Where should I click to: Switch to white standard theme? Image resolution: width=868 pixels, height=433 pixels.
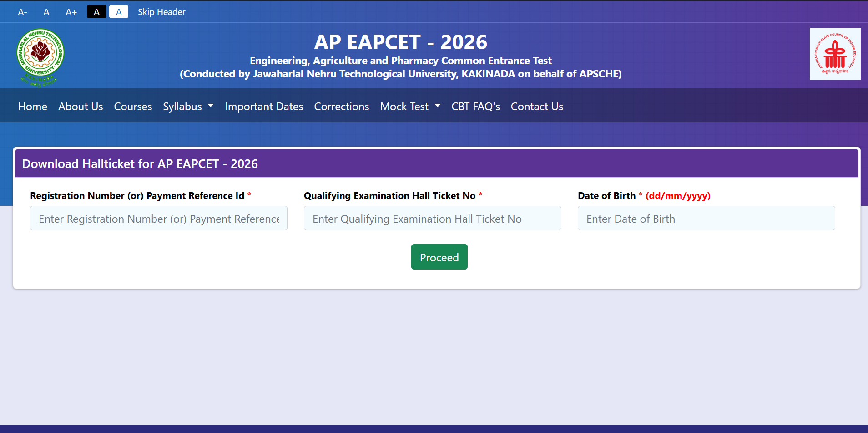[119, 12]
